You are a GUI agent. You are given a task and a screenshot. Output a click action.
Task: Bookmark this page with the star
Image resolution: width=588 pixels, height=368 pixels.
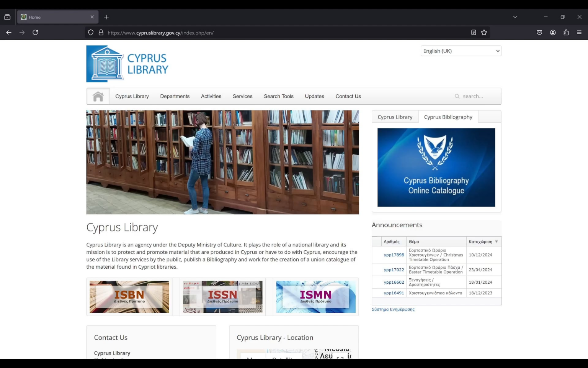pos(484,33)
